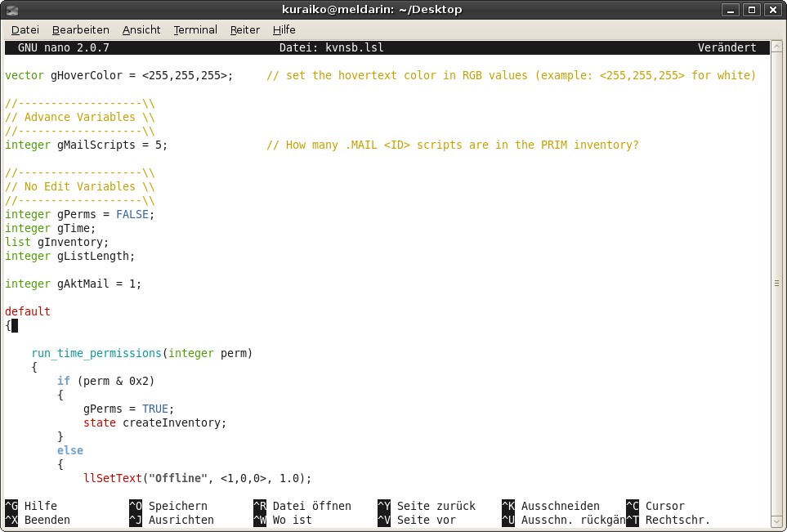The width and height of the screenshot is (787, 532).
Task: Click the ^K Ausschneiden shortcut label
Action: [551, 506]
